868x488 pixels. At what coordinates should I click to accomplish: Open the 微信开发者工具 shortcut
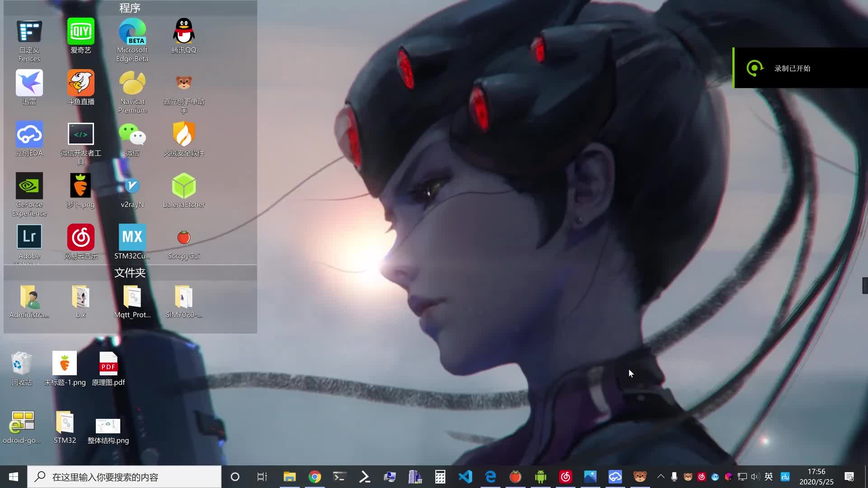tap(81, 144)
